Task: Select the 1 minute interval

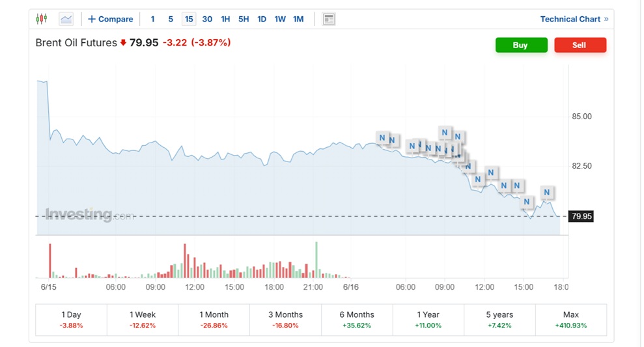Action: click(153, 19)
